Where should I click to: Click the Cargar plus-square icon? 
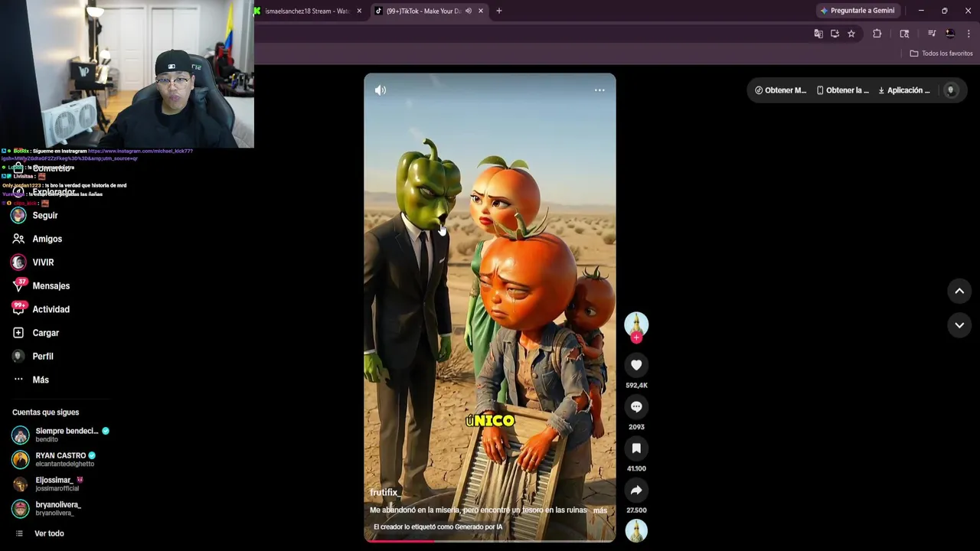click(18, 333)
